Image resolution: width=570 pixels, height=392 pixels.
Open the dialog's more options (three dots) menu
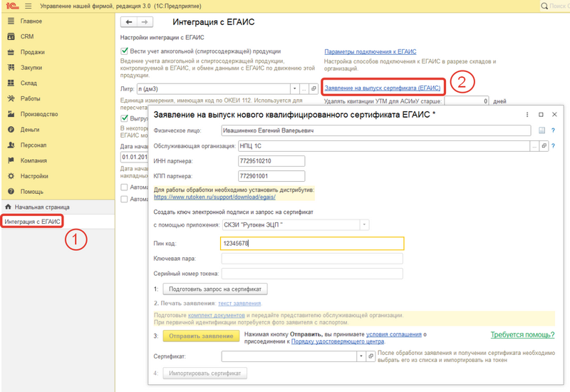point(527,115)
